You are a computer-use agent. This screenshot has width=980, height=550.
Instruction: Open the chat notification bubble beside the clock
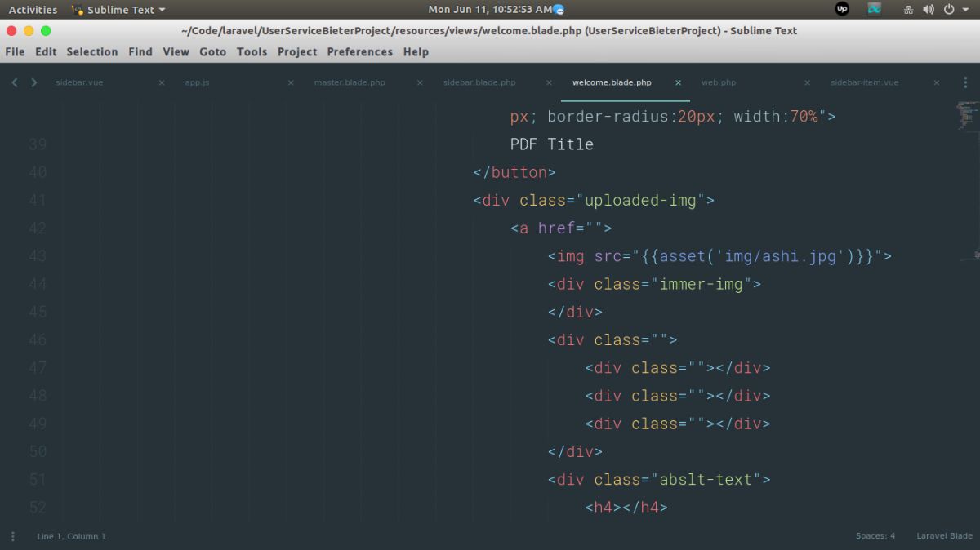(559, 10)
